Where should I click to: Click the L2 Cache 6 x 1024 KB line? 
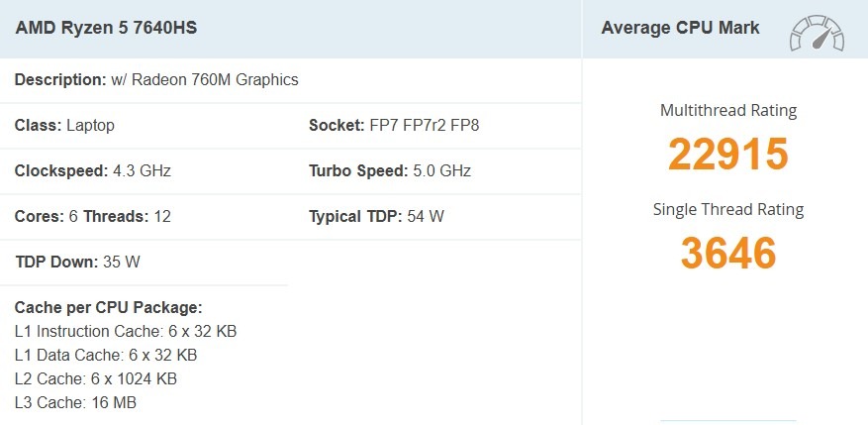coord(96,378)
